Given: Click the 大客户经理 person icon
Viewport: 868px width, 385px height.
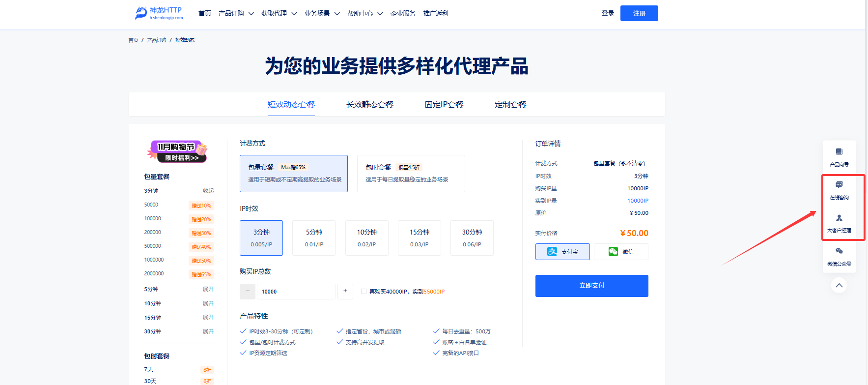Looking at the screenshot, I should coord(839,218).
